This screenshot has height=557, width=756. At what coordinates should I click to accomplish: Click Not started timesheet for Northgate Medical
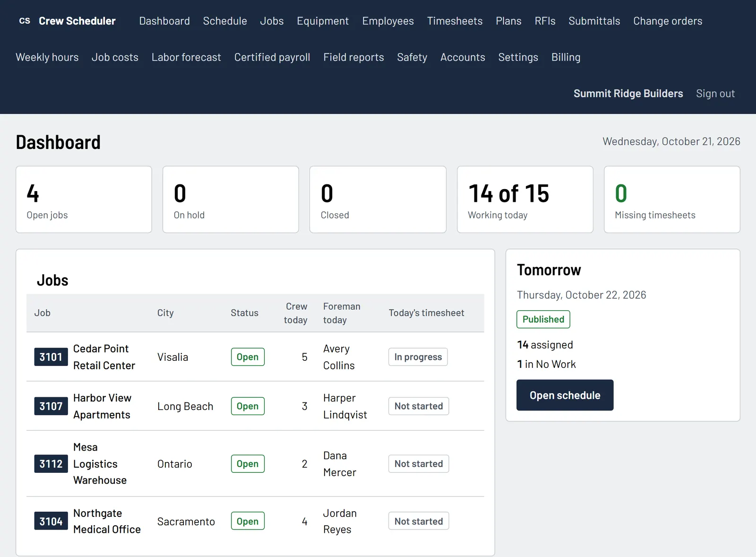(x=419, y=521)
